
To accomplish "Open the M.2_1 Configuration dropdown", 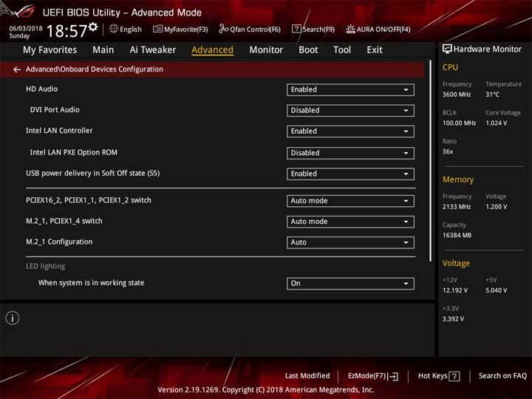I will tap(350, 242).
